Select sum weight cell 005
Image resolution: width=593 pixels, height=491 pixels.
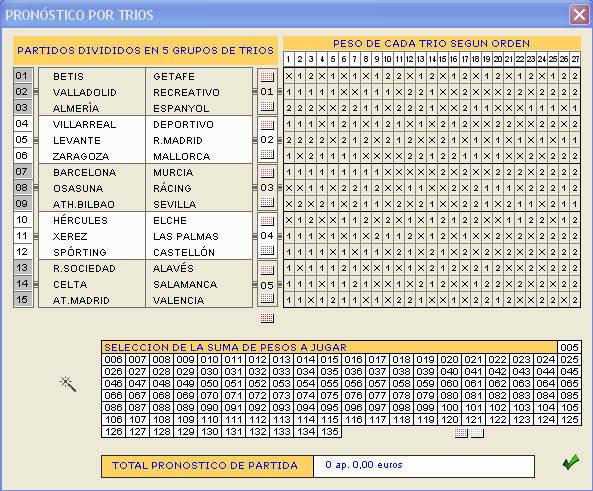pyautogui.click(x=569, y=347)
